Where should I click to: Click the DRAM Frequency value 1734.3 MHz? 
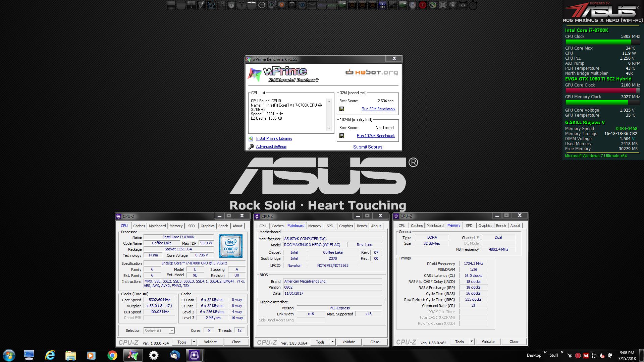[473, 264]
